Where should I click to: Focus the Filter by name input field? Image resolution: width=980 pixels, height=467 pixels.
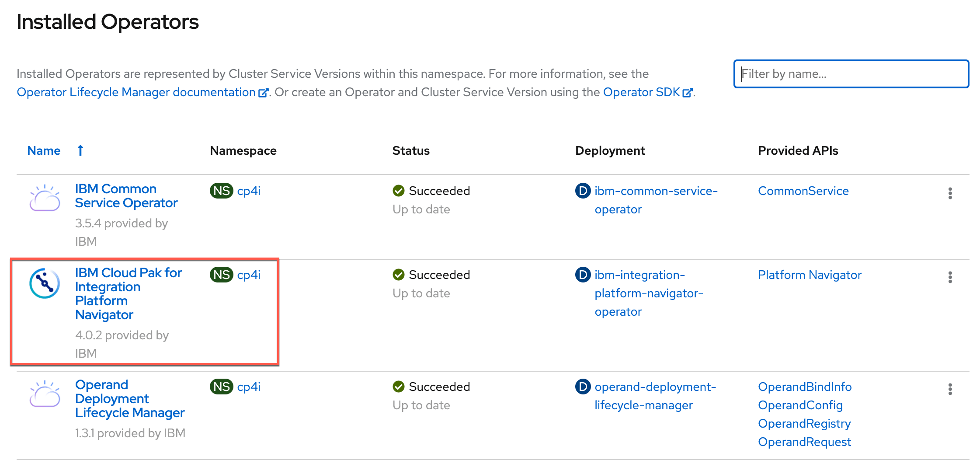tap(851, 74)
